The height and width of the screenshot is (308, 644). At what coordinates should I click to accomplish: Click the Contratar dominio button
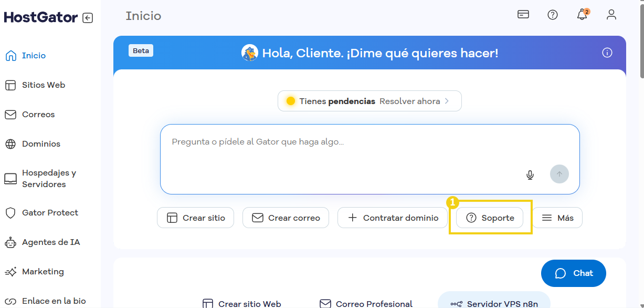393,218
